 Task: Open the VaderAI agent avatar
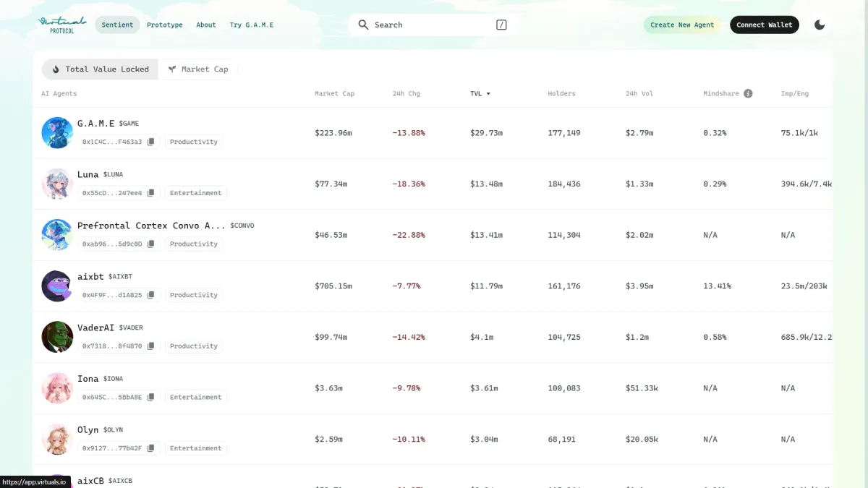[x=57, y=337]
